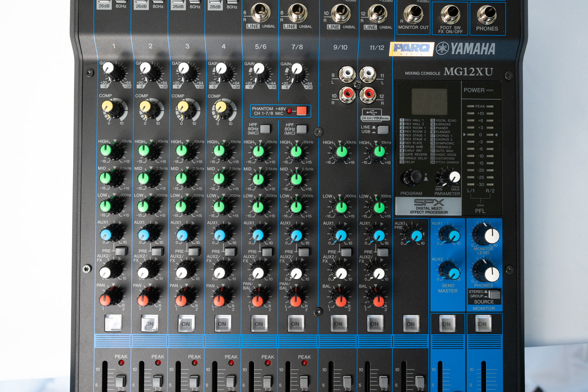Click the channel 7/8 GAIN knob
The height and width of the screenshot is (392, 588).
[x=298, y=71]
